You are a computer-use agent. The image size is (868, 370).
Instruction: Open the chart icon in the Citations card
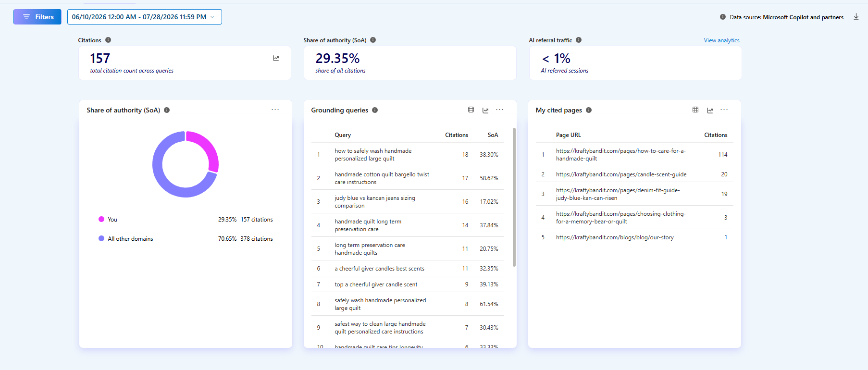276,58
